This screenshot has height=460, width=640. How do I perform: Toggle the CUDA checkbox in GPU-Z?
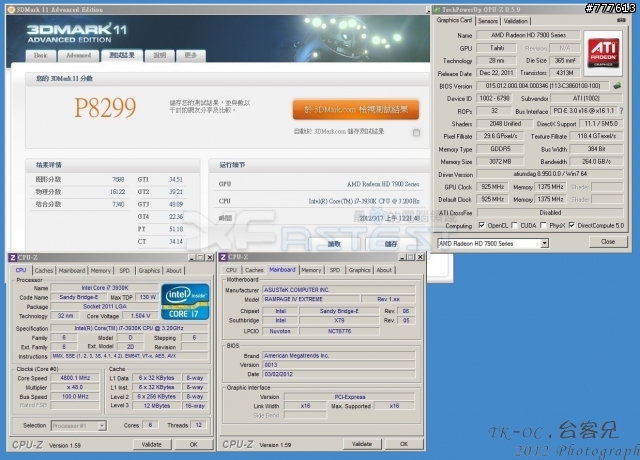pos(514,225)
